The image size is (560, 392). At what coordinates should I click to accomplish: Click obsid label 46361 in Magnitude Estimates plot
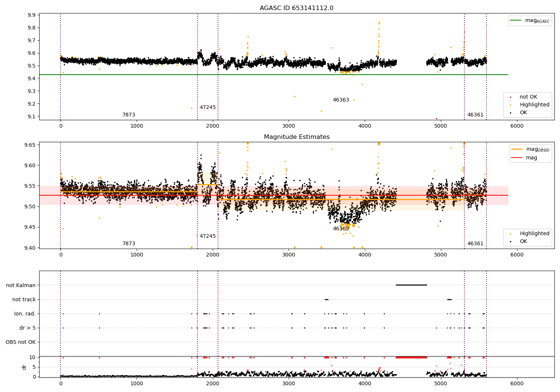(475, 244)
